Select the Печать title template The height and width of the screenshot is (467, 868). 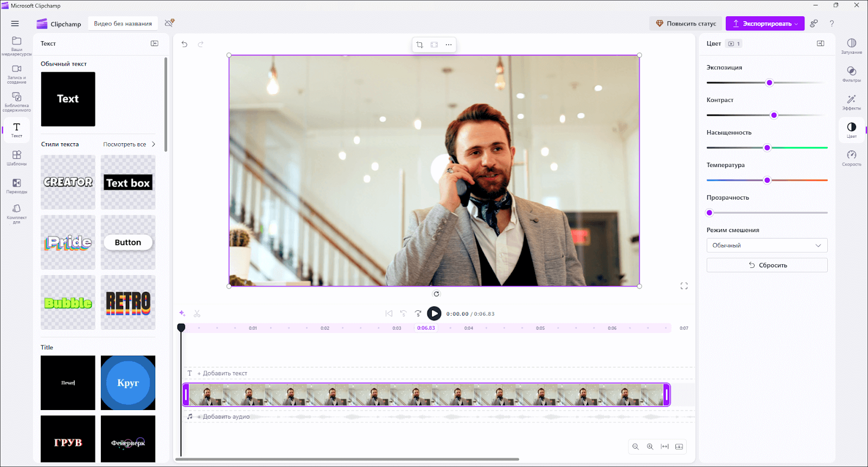pyautogui.click(x=68, y=383)
